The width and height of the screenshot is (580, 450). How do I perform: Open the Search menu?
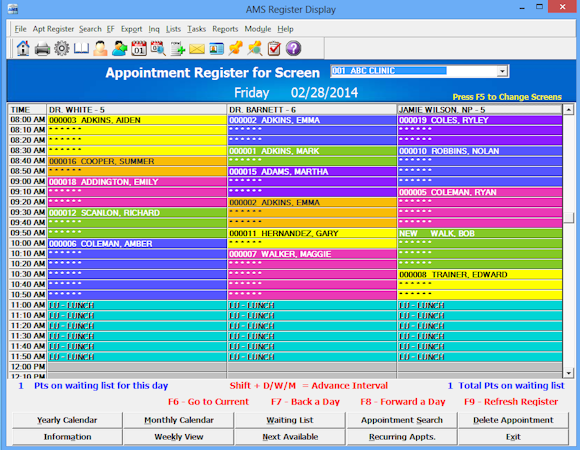pos(90,29)
